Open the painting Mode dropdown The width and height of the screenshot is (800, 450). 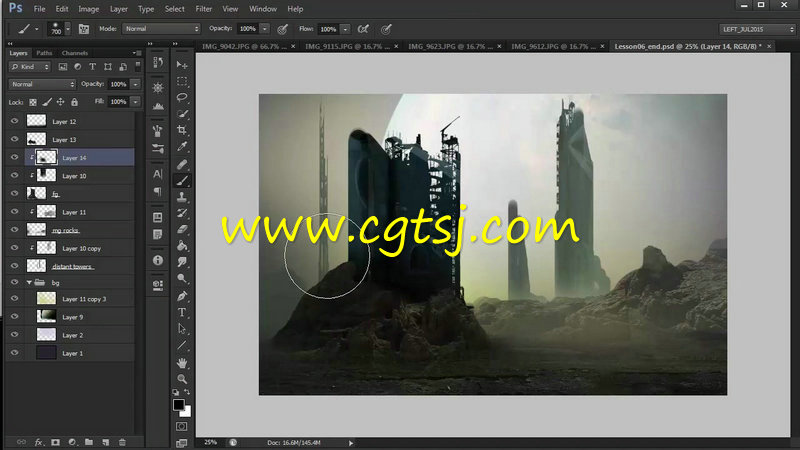161,29
